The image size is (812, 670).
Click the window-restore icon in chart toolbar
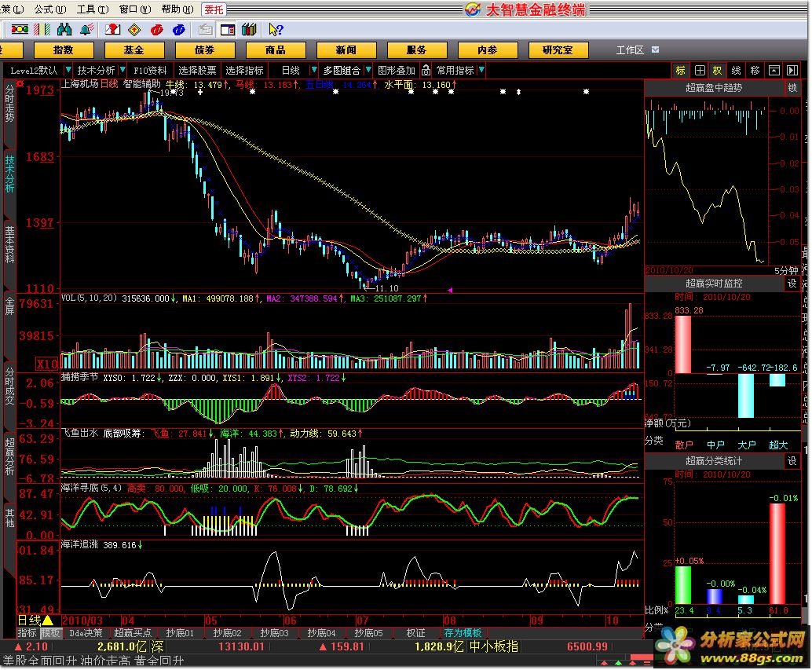point(774,71)
